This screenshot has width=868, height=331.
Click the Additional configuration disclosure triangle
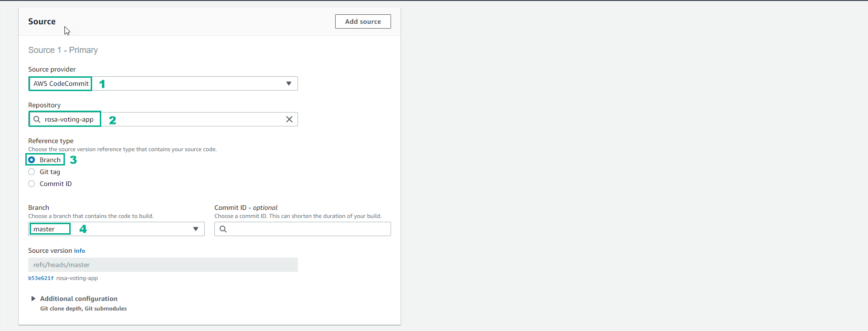tap(33, 299)
